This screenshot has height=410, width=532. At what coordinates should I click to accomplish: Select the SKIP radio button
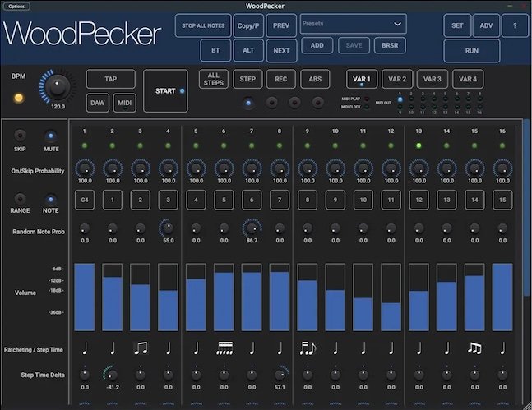click(20, 136)
